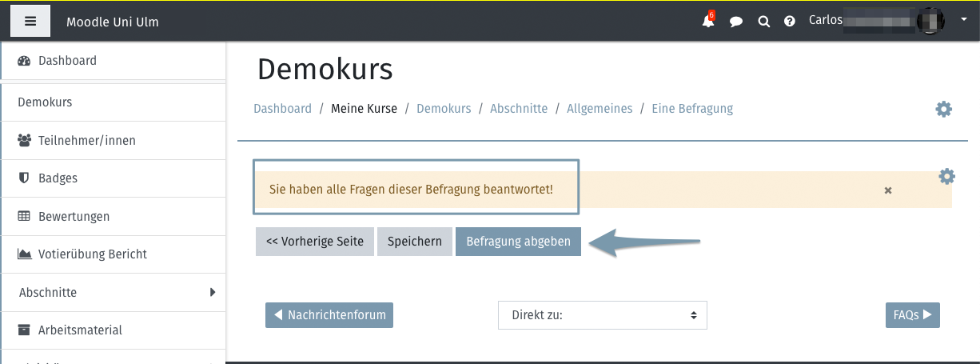The width and height of the screenshot is (980, 364).
Task: Open the help question mark icon
Action: click(x=790, y=22)
